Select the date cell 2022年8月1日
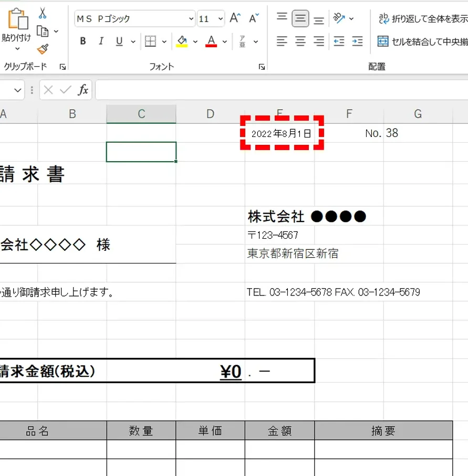Image resolution: width=468 pixels, height=476 pixels. pos(281,134)
